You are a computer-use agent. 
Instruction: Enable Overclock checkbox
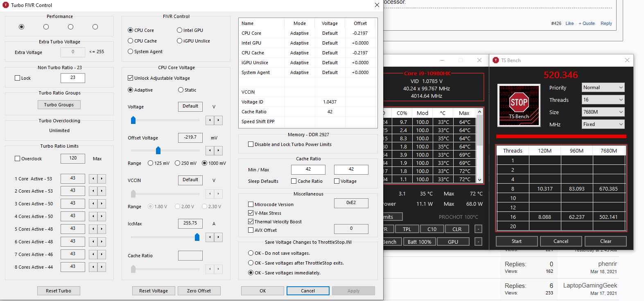coord(28,159)
